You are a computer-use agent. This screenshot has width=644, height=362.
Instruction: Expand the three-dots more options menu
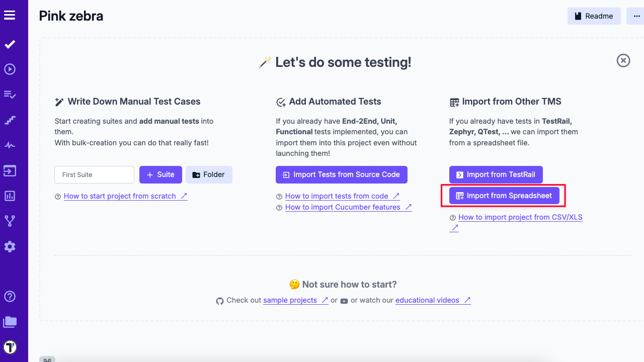point(636,16)
